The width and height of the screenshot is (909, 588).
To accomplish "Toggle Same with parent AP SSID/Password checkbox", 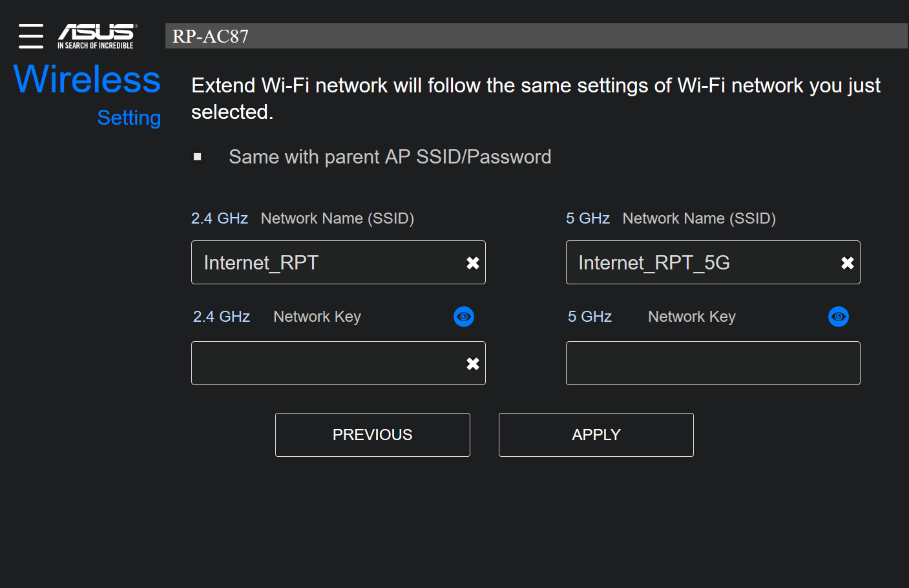I will (x=198, y=157).
